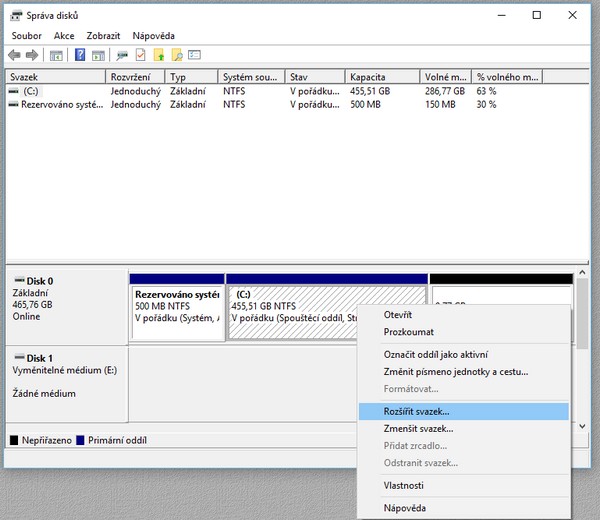
Task: Click the show/hide console tree icon
Action: [57, 55]
